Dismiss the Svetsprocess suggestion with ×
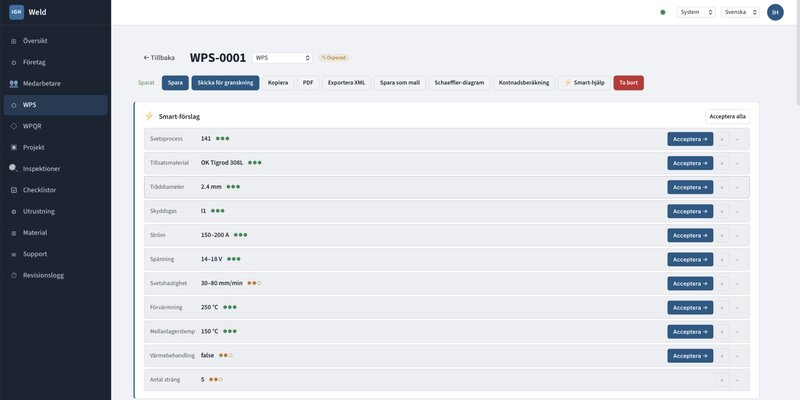This screenshot has width=800, height=400. (722, 139)
